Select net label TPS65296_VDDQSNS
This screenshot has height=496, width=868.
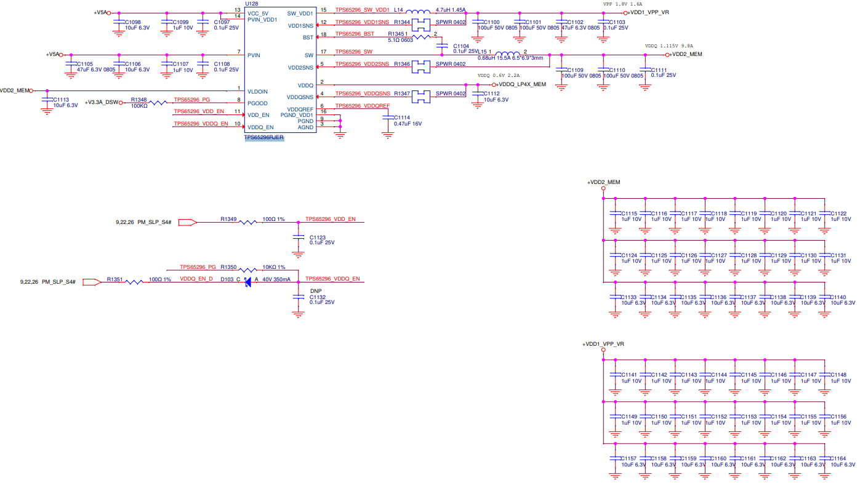[363, 94]
